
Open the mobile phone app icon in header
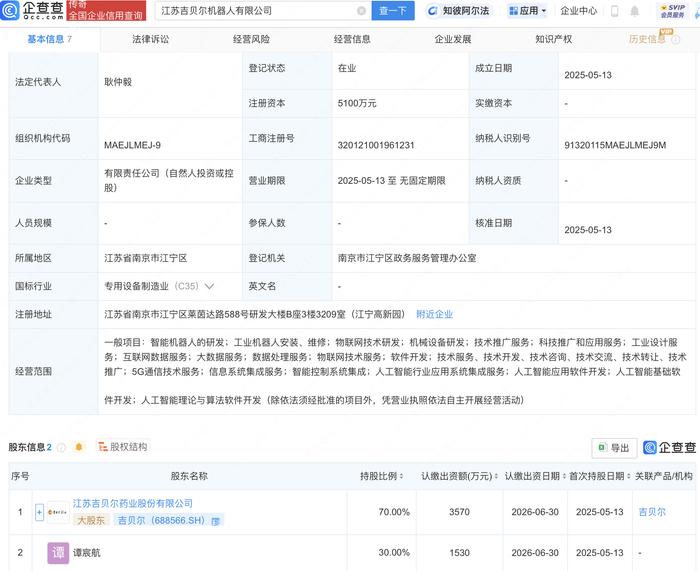615,11
